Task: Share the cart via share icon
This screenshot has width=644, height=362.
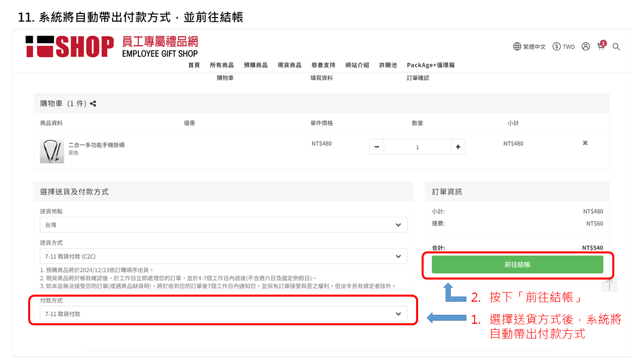Action: point(93,104)
